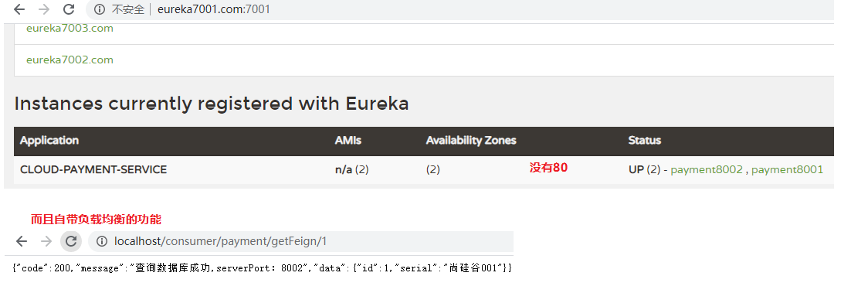Open the eureka7002.com replica link
868x293 pixels.
pyautogui.click(x=70, y=60)
